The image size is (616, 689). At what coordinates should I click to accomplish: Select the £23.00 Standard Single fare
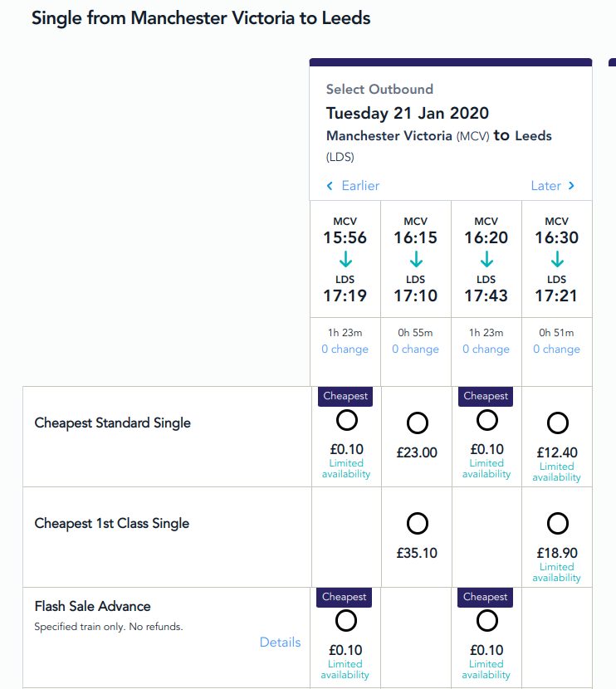pos(417,423)
